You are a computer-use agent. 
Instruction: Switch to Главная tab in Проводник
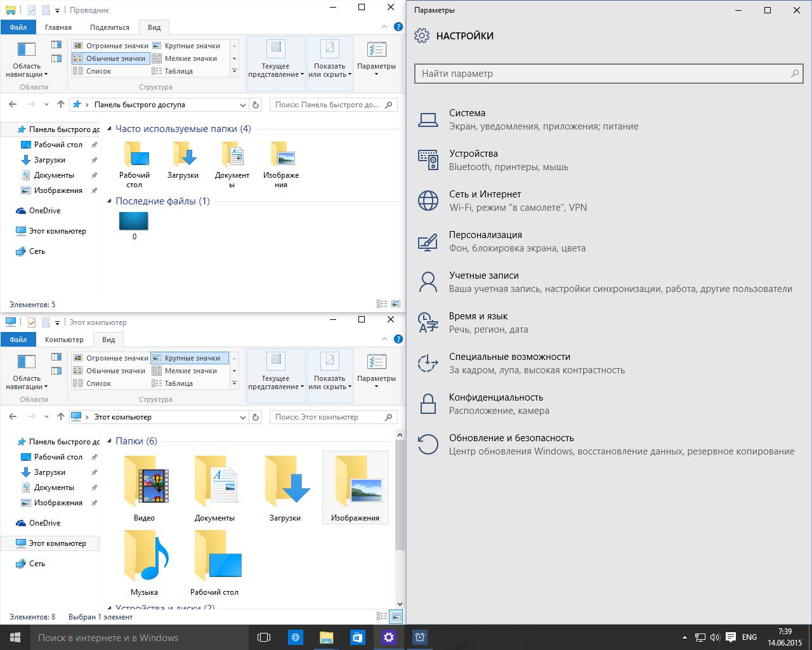[x=58, y=27]
